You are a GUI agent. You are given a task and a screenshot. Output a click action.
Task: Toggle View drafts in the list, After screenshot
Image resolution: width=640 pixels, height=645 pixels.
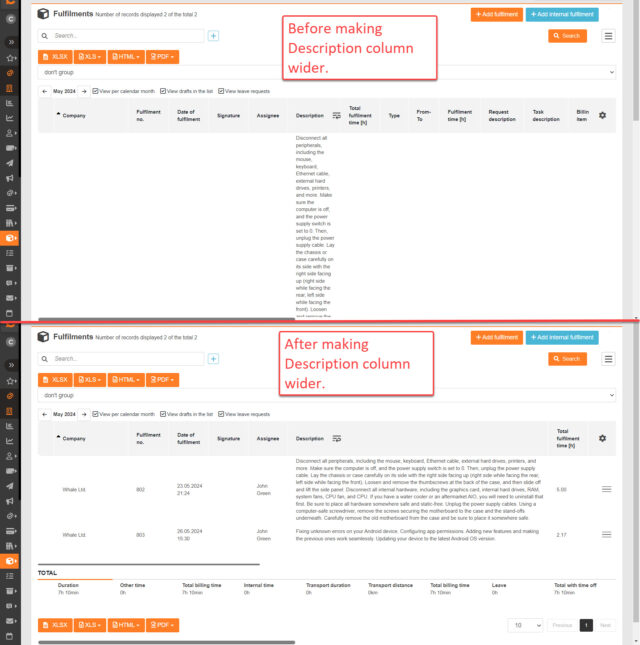click(x=186, y=414)
